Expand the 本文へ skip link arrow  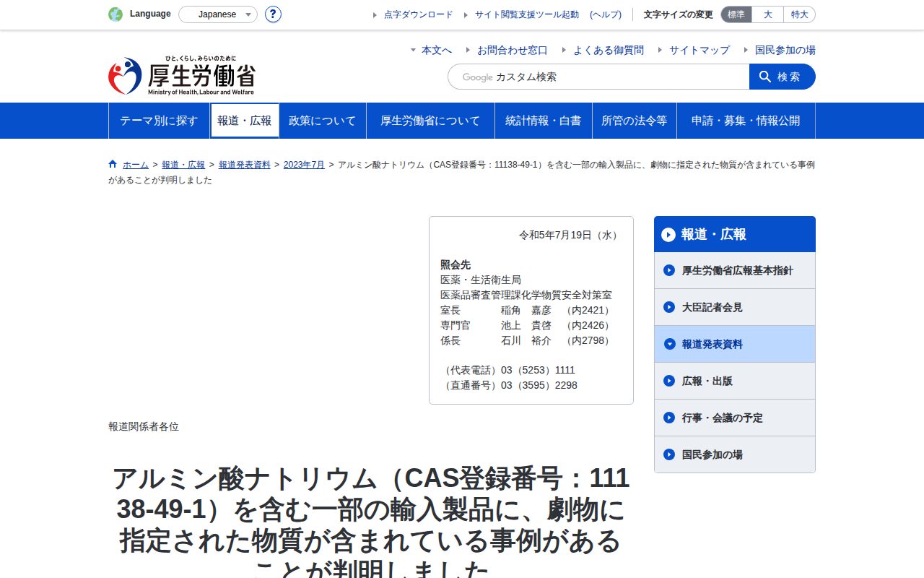click(413, 50)
